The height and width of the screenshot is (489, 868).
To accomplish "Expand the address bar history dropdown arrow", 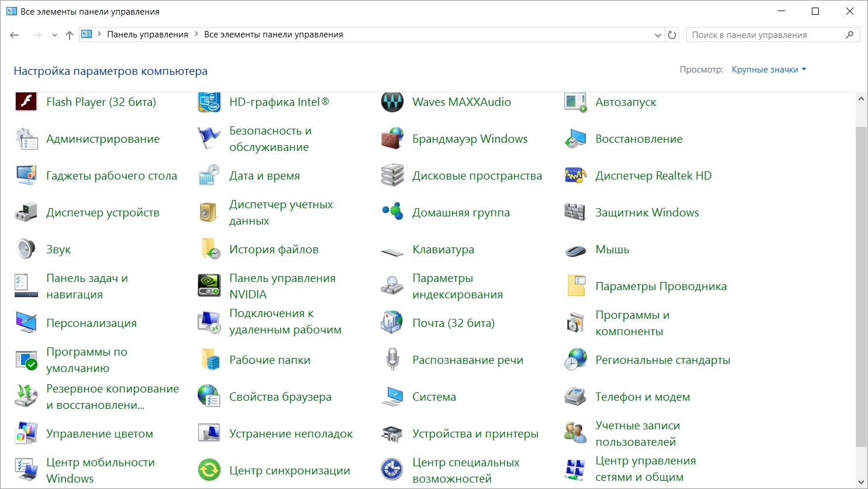I will (657, 35).
